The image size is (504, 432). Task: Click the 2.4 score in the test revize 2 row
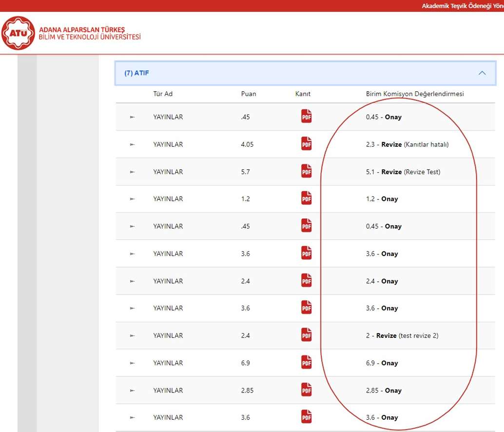point(245,335)
